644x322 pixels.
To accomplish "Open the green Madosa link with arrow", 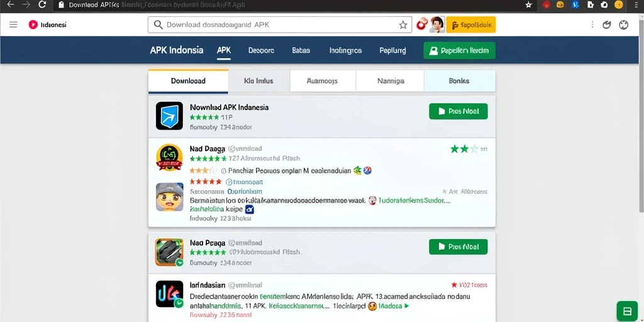I will (394, 306).
